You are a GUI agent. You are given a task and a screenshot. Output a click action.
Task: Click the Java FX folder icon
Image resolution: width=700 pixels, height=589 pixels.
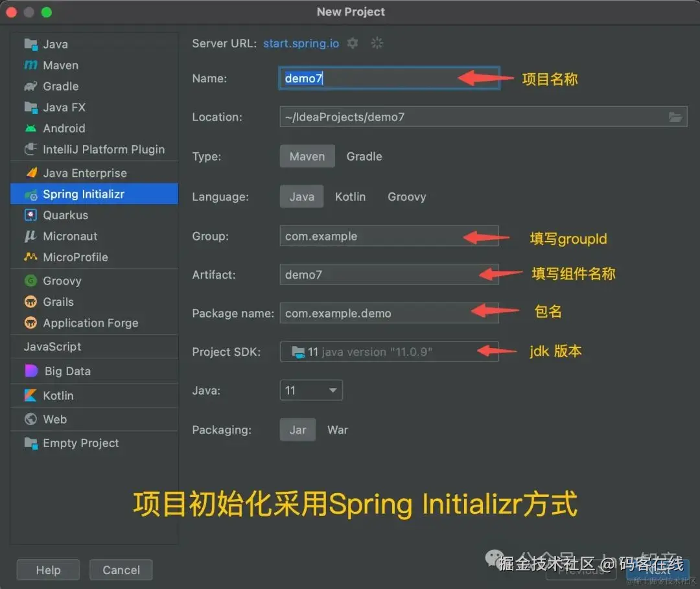pos(31,107)
